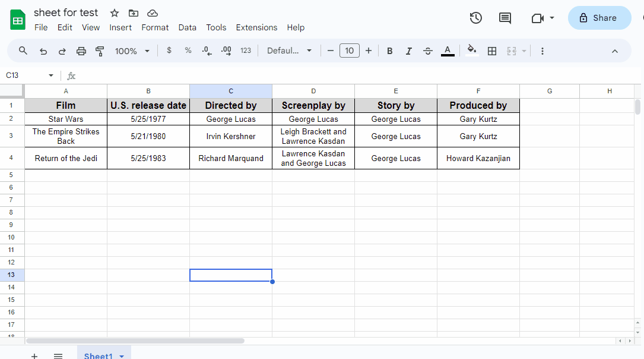Toggle Strikethrough formatting

click(427, 51)
